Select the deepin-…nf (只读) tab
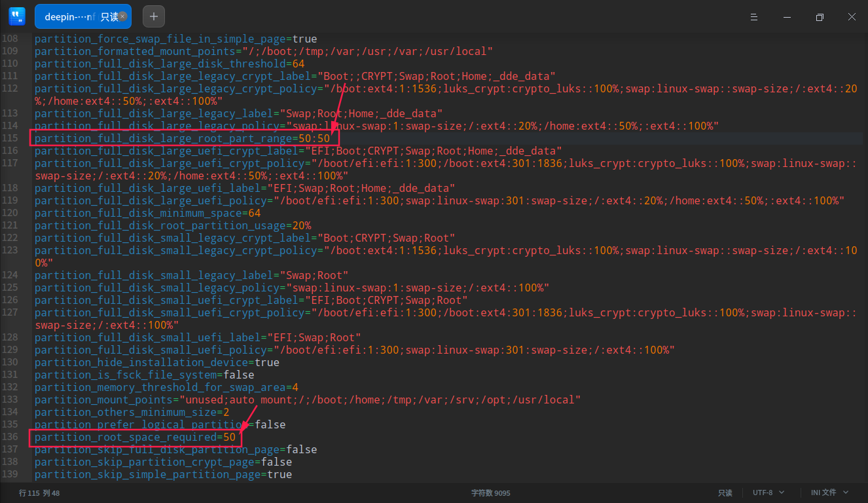 click(x=75, y=16)
